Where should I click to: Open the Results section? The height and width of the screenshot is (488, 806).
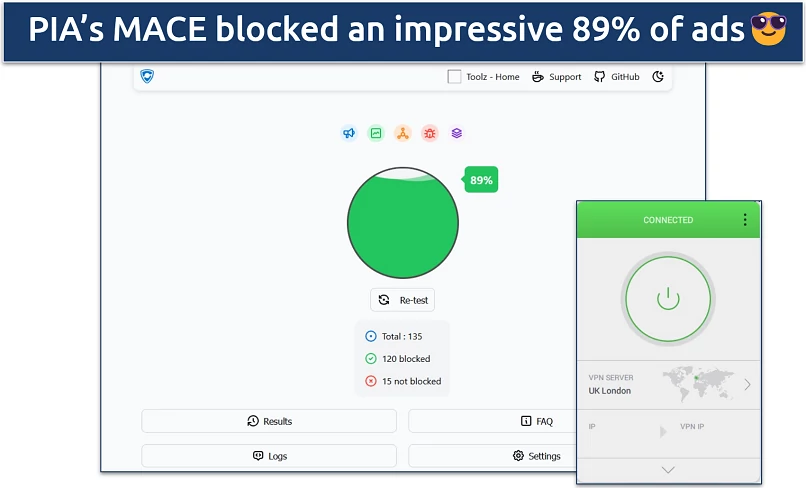pos(269,421)
